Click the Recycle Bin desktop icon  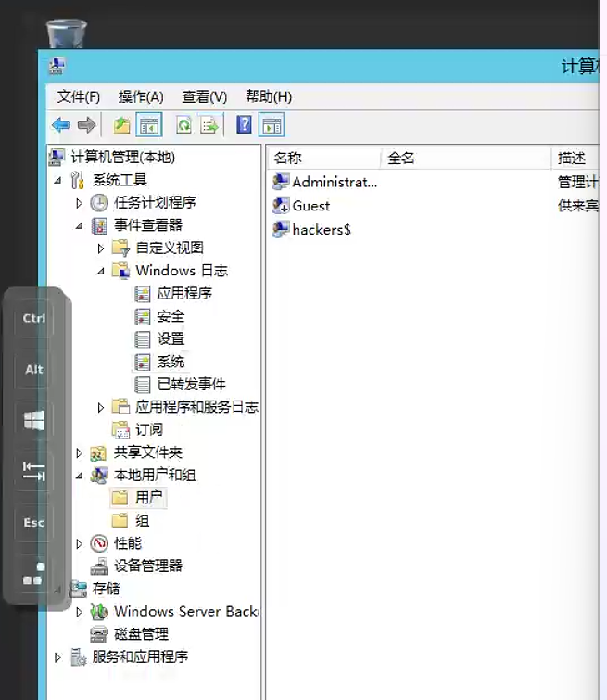pos(67,34)
